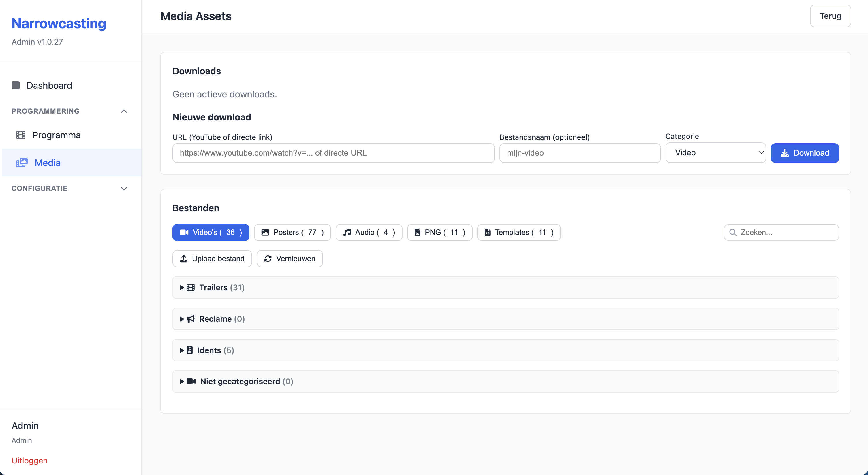This screenshot has width=868, height=475.
Task: Click the Programma film-strip icon
Action: point(21,135)
